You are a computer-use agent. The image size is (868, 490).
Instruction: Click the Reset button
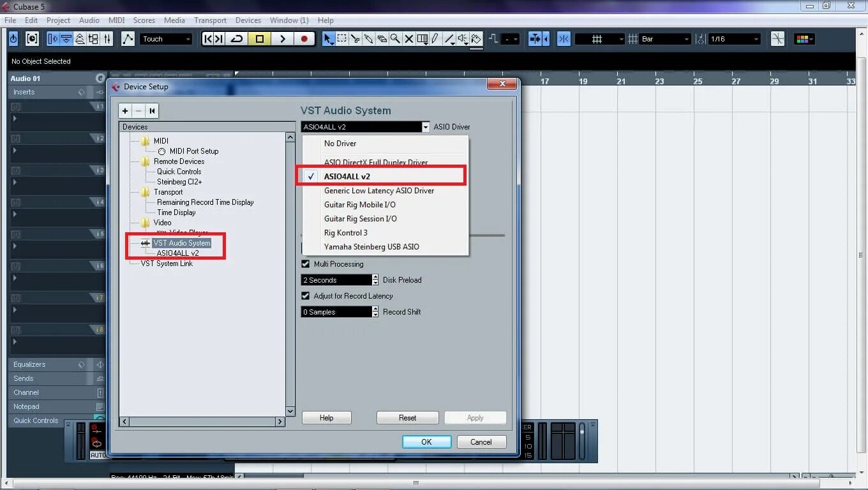pos(407,418)
